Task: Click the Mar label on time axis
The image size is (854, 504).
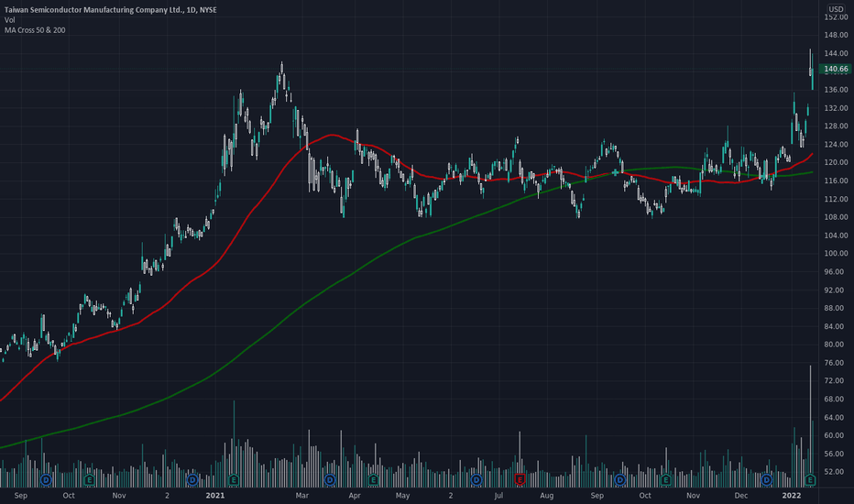Action: 301,495
